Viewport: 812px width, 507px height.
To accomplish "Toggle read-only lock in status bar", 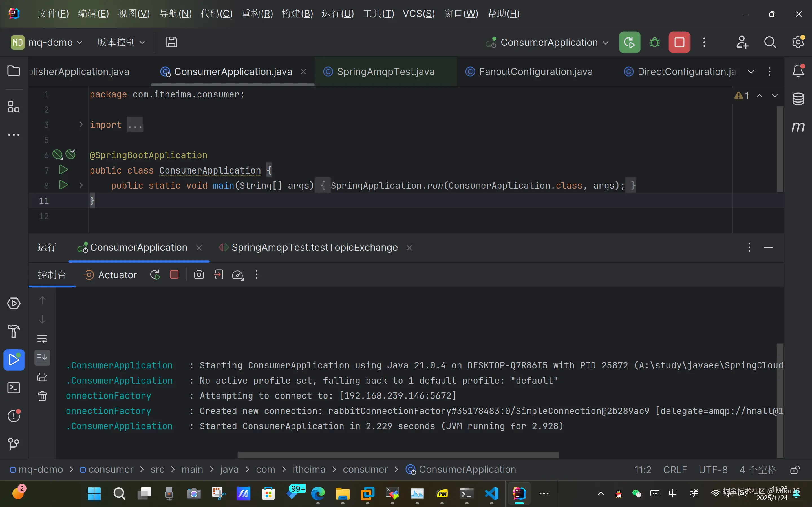I will pyautogui.click(x=795, y=470).
